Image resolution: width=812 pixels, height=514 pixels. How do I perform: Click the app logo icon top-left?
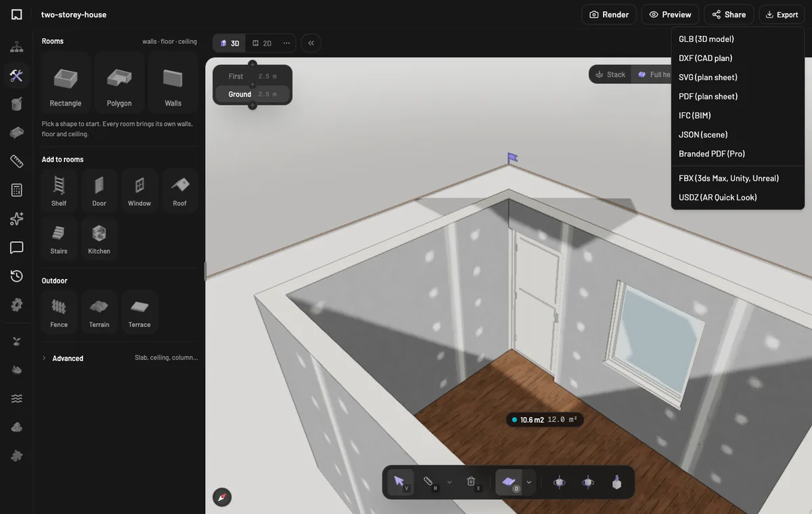pyautogui.click(x=17, y=14)
